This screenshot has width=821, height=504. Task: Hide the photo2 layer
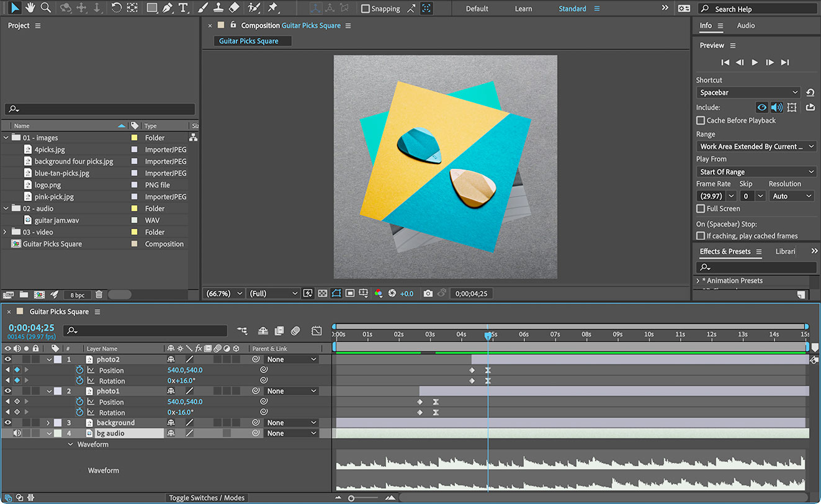click(x=8, y=359)
